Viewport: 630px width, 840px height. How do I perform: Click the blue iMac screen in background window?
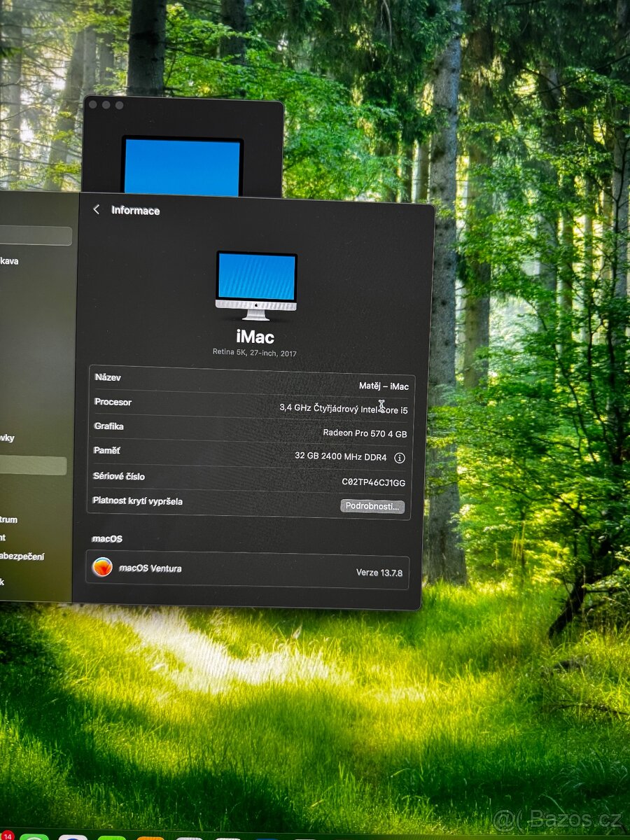click(x=182, y=168)
